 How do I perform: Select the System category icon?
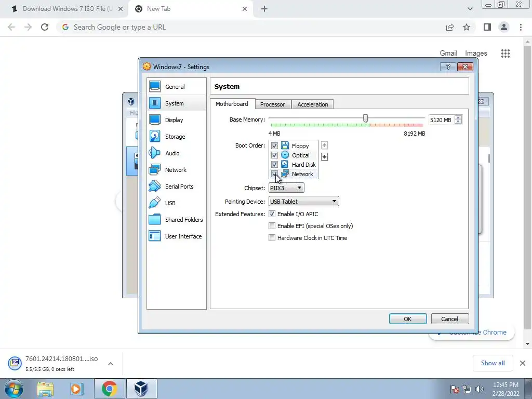click(x=155, y=103)
